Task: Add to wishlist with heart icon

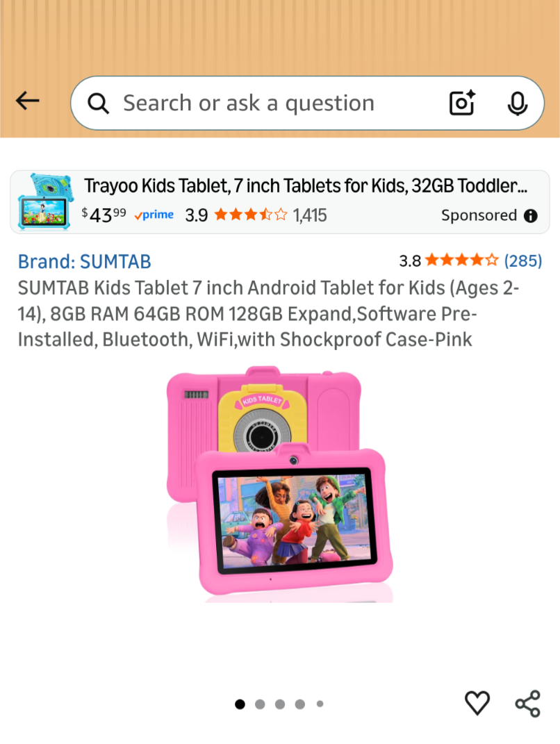Action: 477,703
